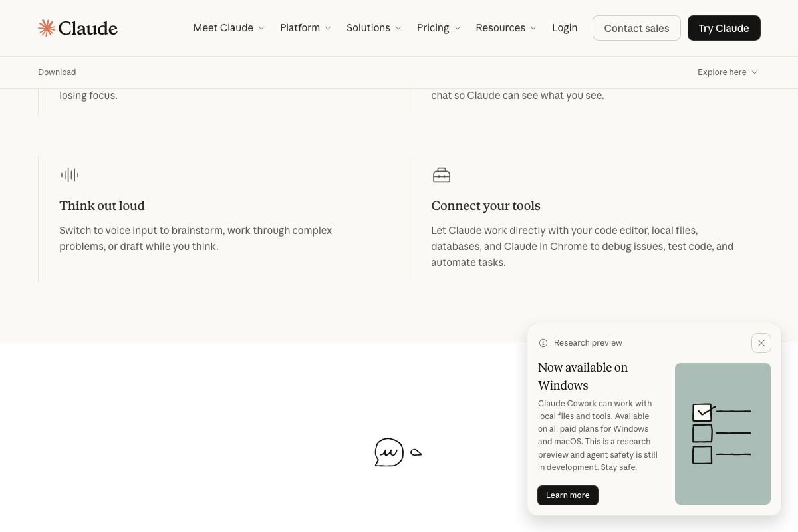Expand the Meet Claude chevron
The height and width of the screenshot is (532, 798).
coord(261,28)
